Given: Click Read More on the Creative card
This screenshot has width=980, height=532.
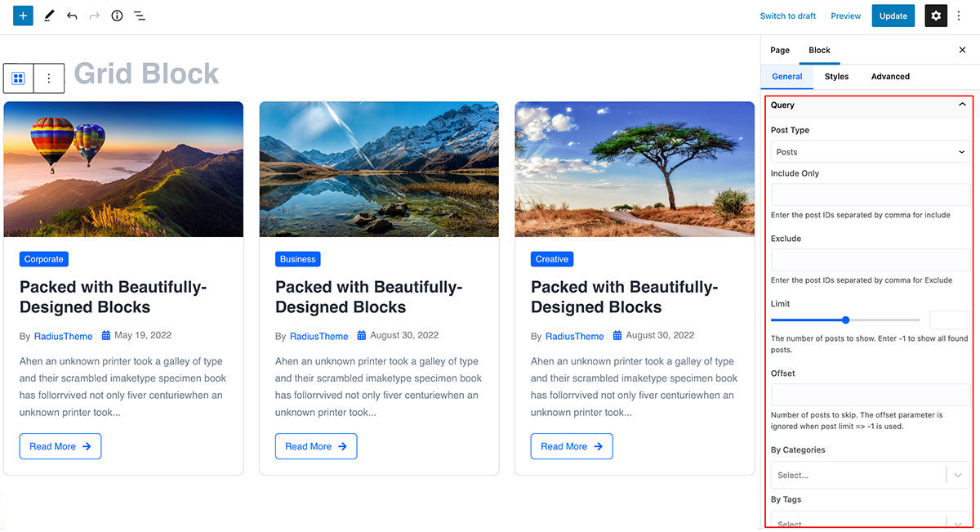Looking at the screenshot, I should coord(572,446).
